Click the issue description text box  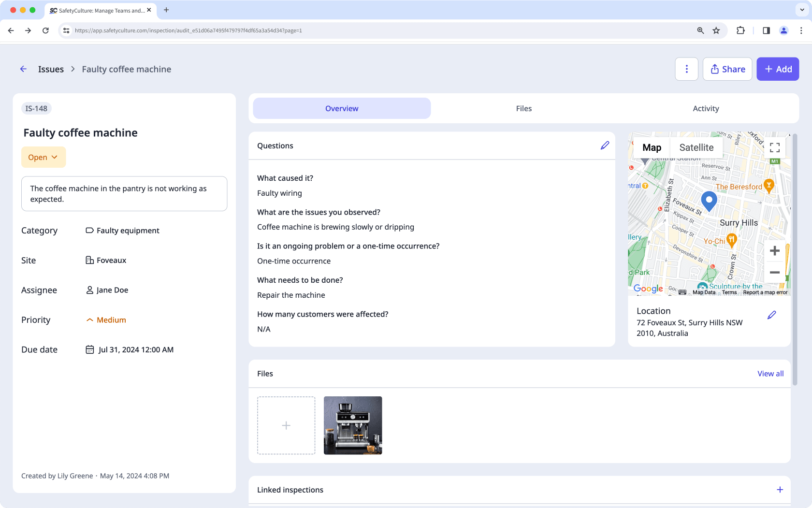(124, 193)
